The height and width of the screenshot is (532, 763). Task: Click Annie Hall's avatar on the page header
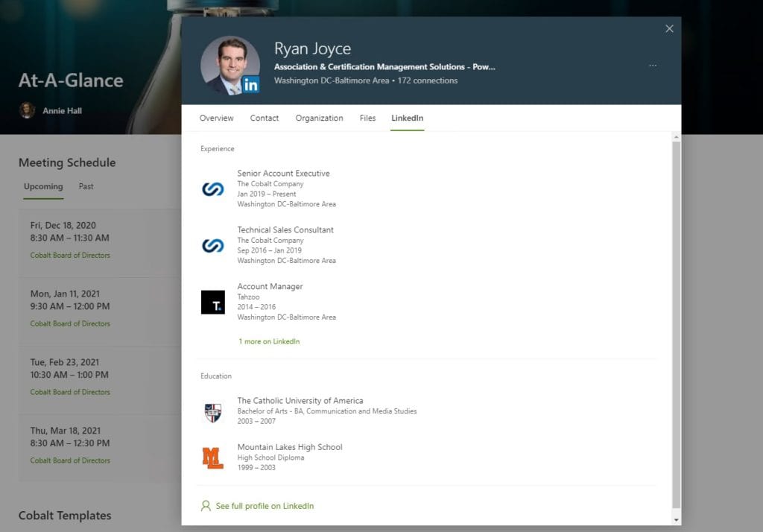[28, 110]
